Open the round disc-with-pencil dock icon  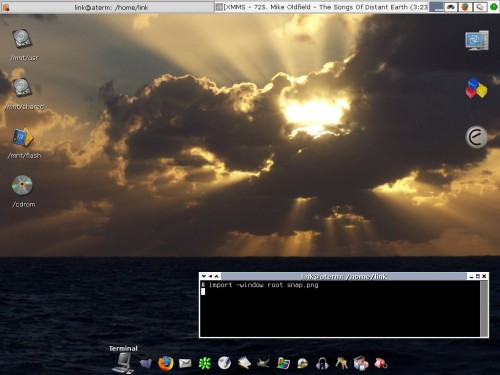[x=224, y=363]
